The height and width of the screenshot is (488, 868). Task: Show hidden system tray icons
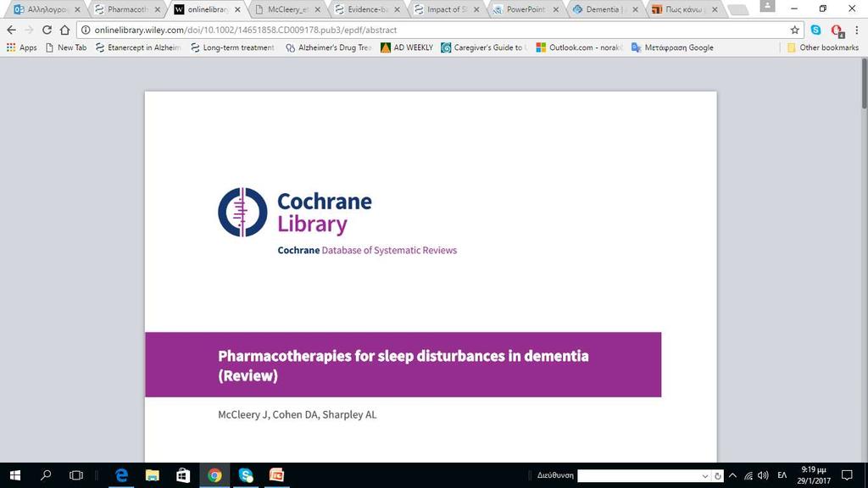pyautogui.click(x=733, y=475)
